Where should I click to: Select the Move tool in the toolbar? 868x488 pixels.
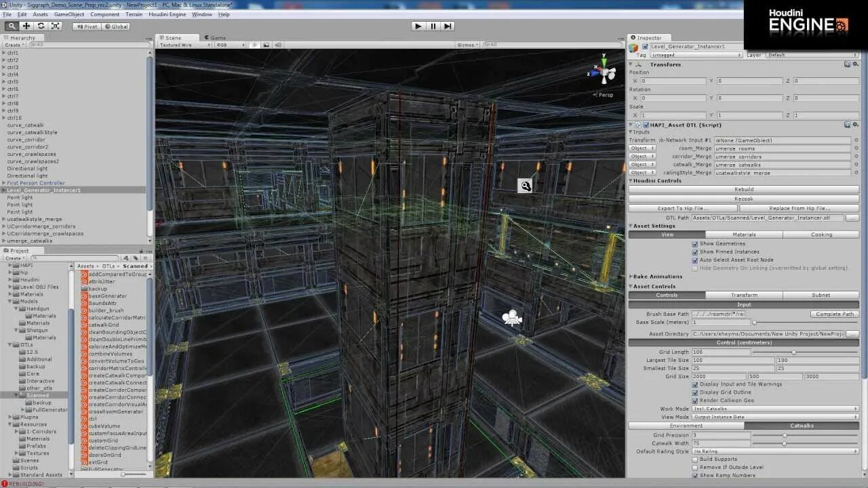26,26
